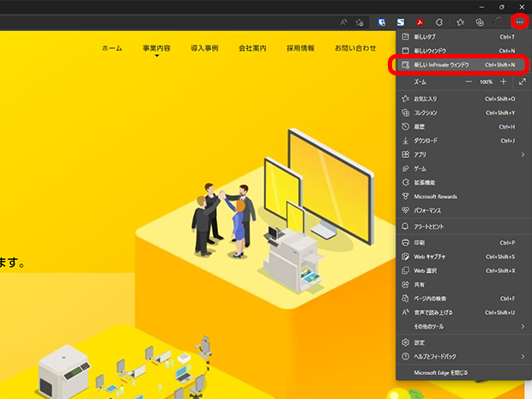The width and height of the screenshot is (532, 399).
Task: Expand ヘルプとフィードバック submenu
Action: click(464, 357)
